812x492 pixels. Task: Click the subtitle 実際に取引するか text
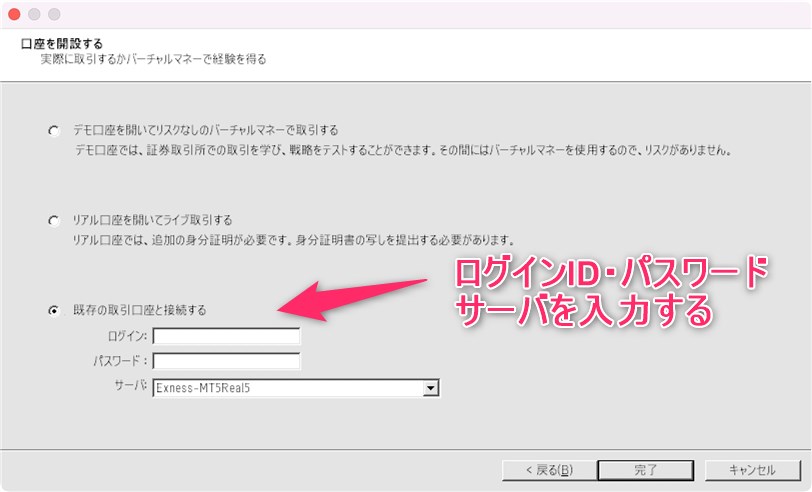coord(153,59)
